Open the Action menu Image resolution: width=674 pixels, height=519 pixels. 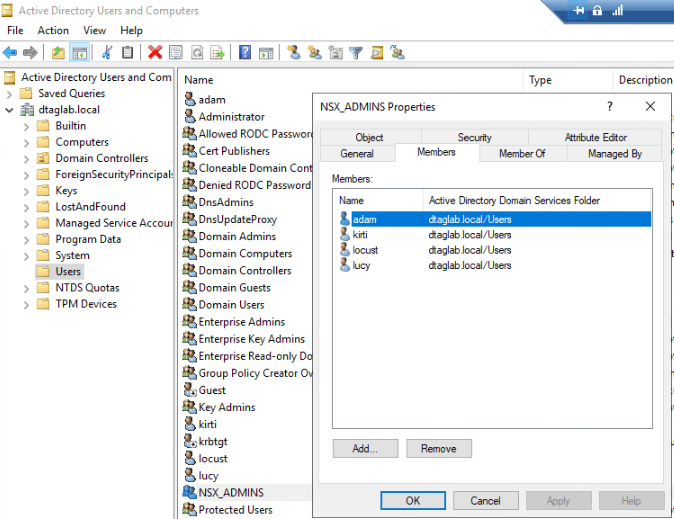tap(53, 30)
